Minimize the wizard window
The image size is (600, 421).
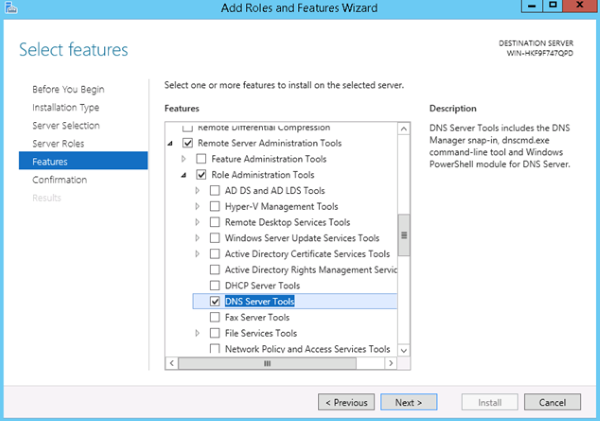tap(532, 6)
